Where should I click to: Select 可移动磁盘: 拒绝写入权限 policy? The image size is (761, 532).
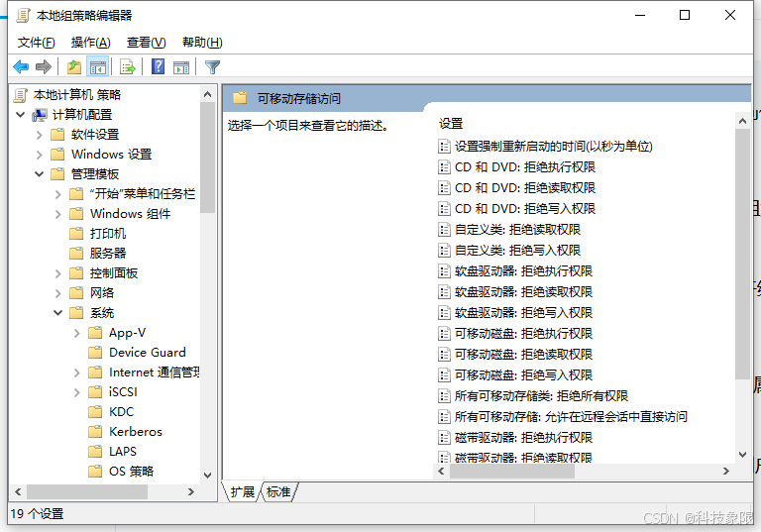pos(523,375)
